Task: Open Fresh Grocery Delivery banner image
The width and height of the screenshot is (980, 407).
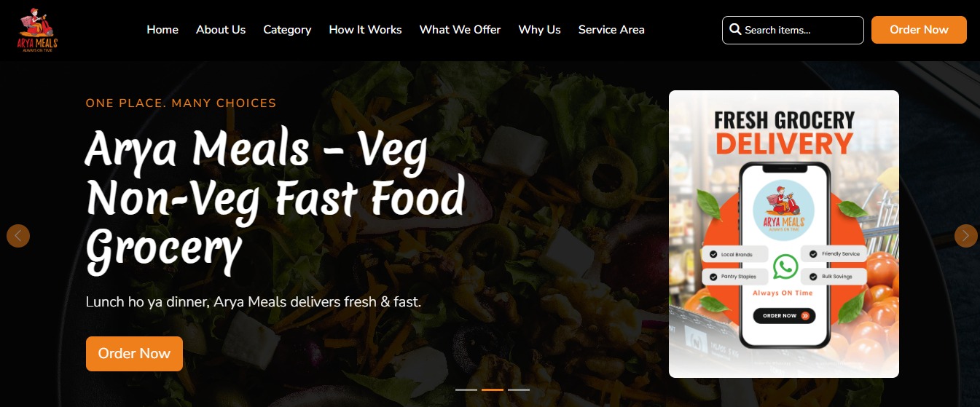Action: coord(784,234)
